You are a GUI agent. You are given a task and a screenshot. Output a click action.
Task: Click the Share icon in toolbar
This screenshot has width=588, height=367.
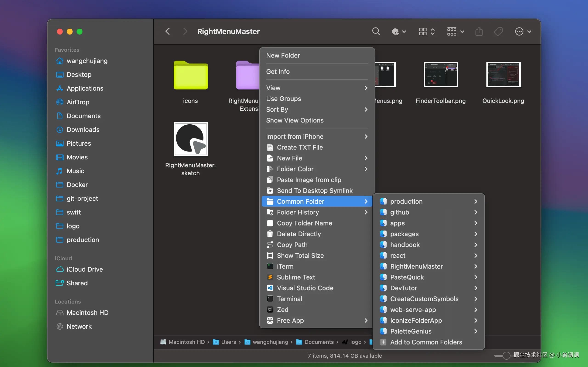coord(479,31)
